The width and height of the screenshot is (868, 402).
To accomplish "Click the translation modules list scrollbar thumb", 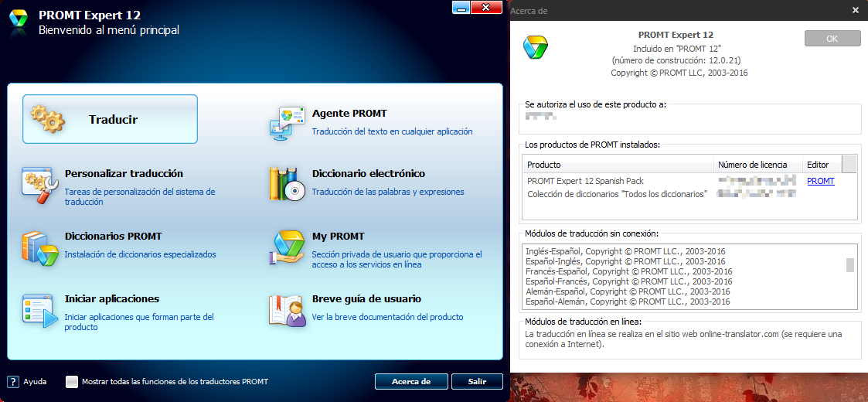I will [849, 265].
